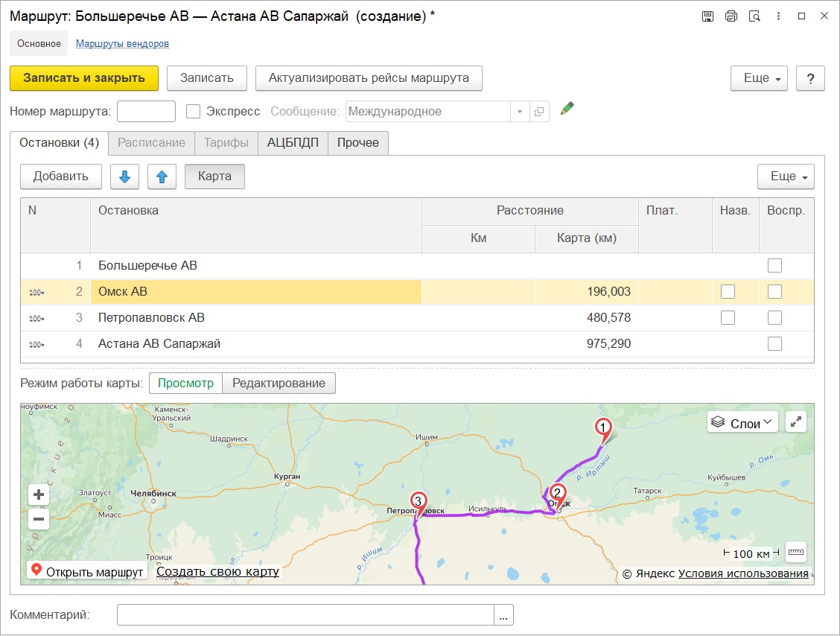Click the Добавить button
Viewport: 840px width, 636px height.
[61, 177]
